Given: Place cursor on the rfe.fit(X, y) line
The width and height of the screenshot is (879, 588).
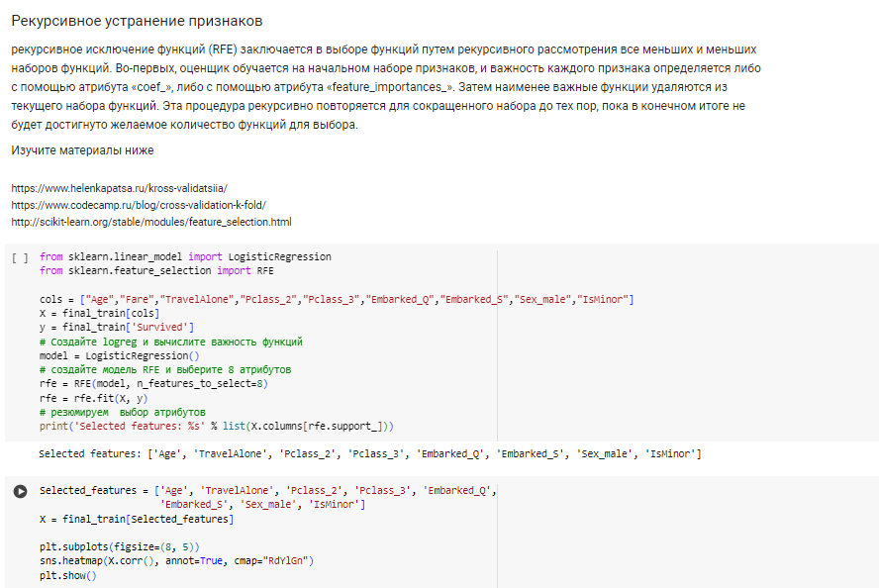Looking at the screenshot, I should (94, 399).
